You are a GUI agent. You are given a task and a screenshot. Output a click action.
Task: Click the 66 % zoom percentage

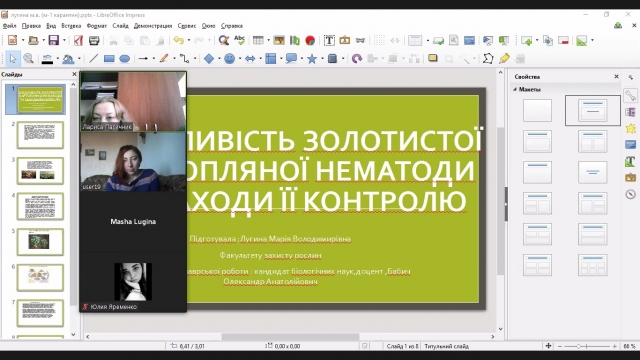(629, 346)
